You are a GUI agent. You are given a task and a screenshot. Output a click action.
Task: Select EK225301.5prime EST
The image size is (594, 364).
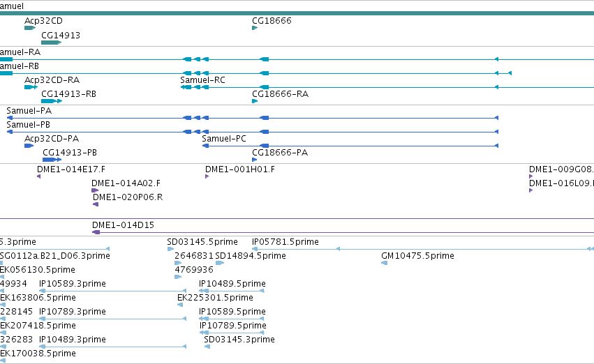215,298
